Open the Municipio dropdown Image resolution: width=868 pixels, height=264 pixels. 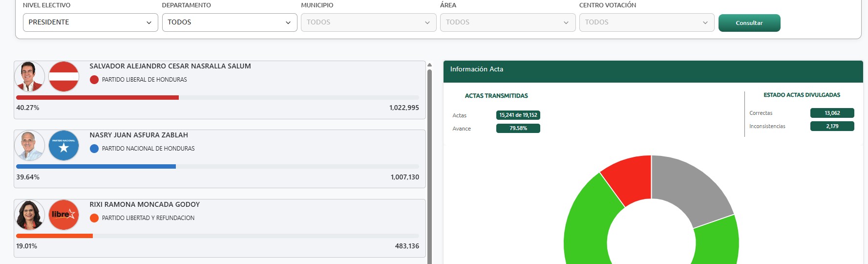(x=368, y=22)
